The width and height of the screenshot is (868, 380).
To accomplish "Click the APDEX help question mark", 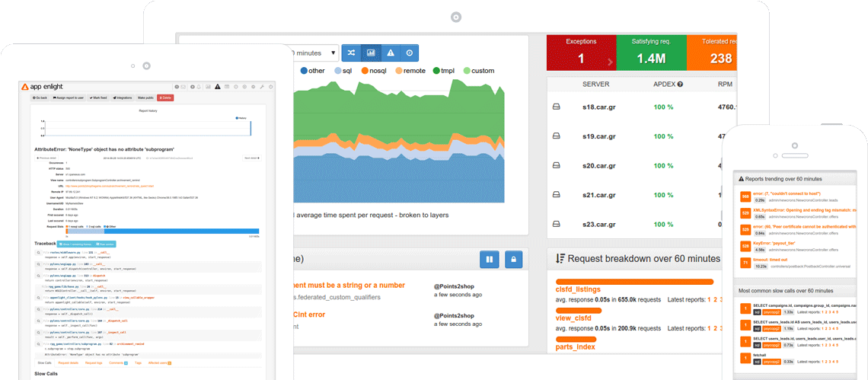I will (x=680, y=85).
